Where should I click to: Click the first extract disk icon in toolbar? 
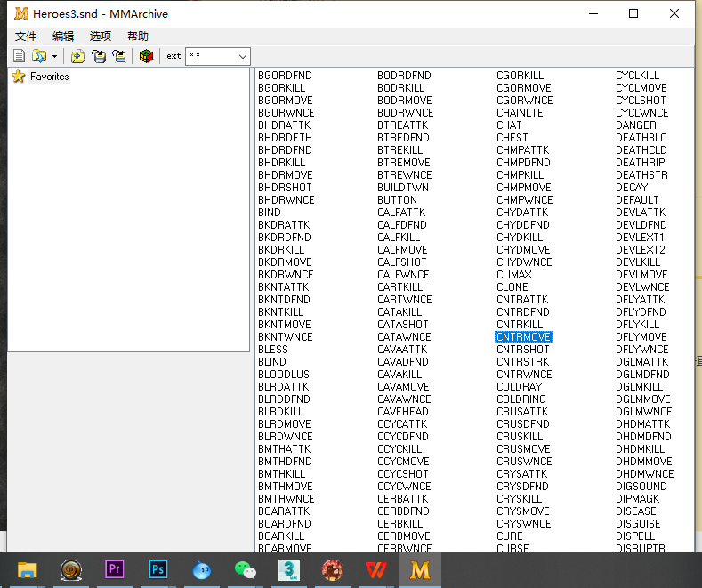pyautogui.click(x=99, y=56)
